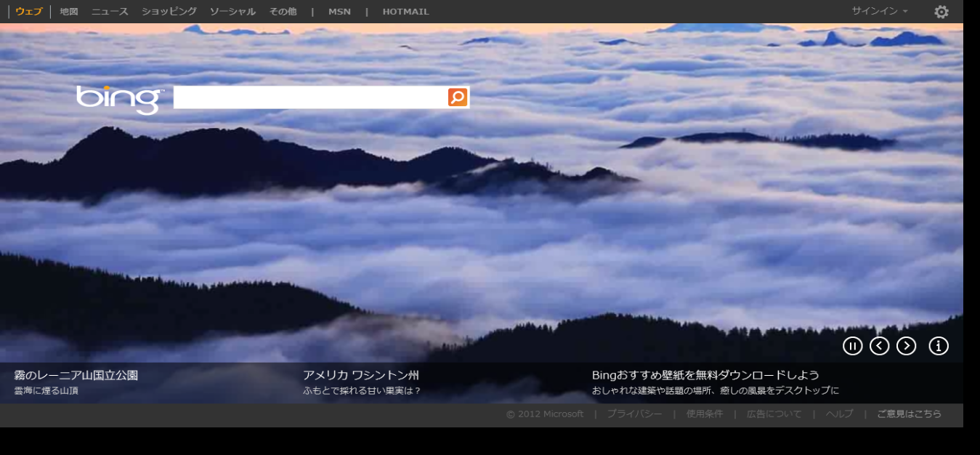Click the orange search magnifier button
This screenshot has width=980, height=455.
(458, 97)
